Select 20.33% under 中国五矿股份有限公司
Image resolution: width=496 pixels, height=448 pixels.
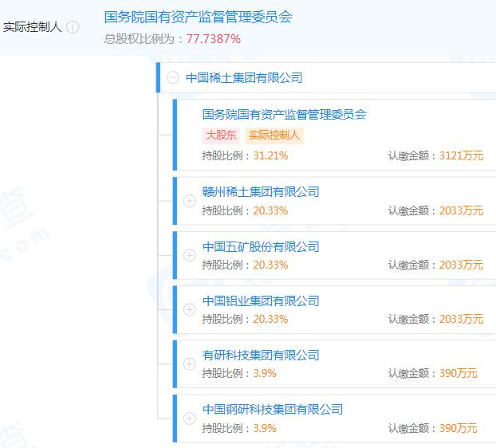(271, 265)
